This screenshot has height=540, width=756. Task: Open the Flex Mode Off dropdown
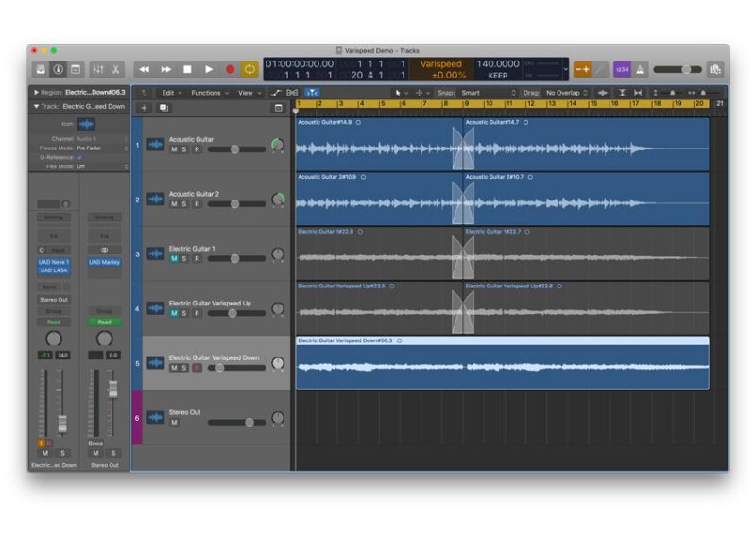pyautogui.click(x=102, y=166)
